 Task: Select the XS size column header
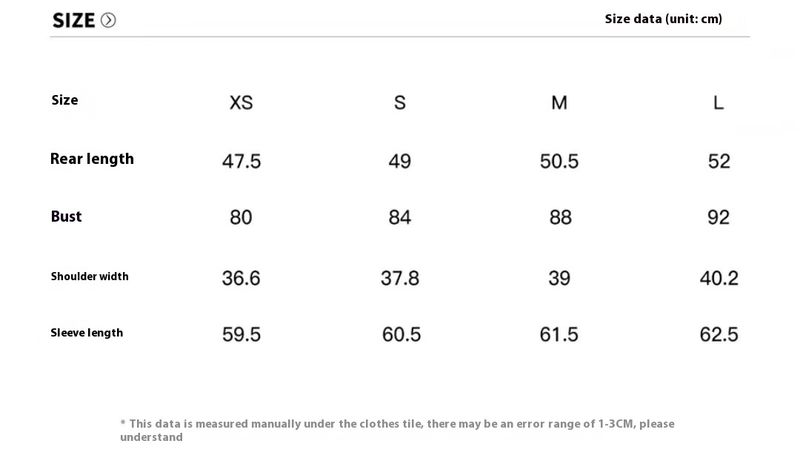click(241, 103)
